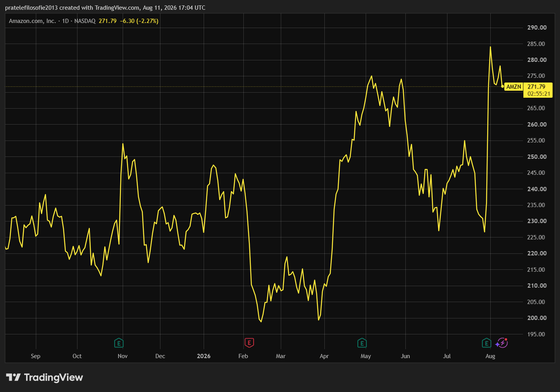Click the Aug label on the time axis
The width and height of the screenshot is (560, 392).
pos(490,356)
